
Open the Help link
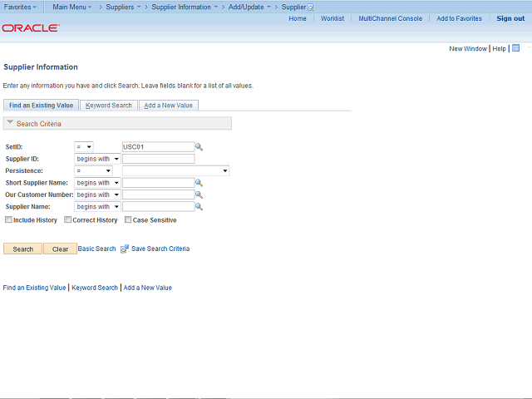(x=499, y=48)
